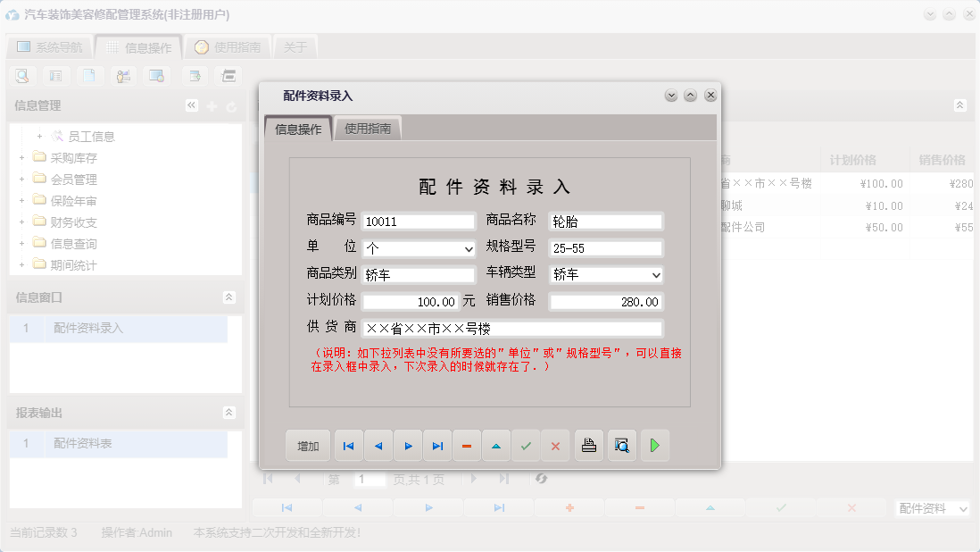Viewport: 980px width, 552px height.
Task: Go to next record using blue arrow icon
Action: 408,445
